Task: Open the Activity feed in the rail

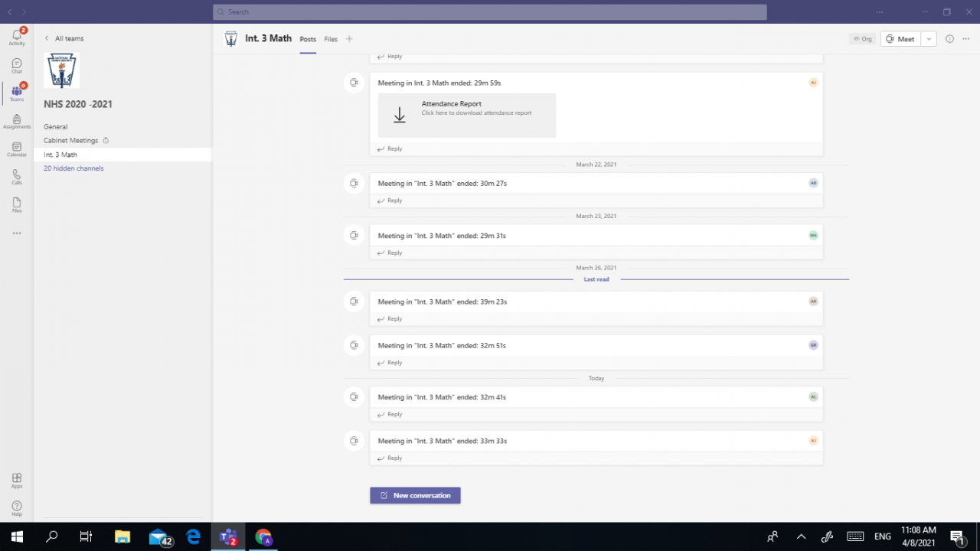Action: point(16,37)
